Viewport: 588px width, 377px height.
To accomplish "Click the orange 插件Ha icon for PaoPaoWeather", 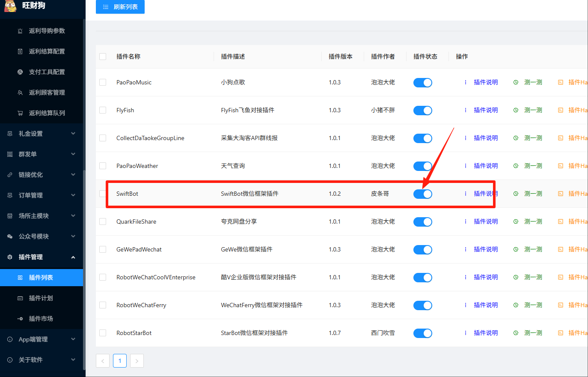I will 561,166.
